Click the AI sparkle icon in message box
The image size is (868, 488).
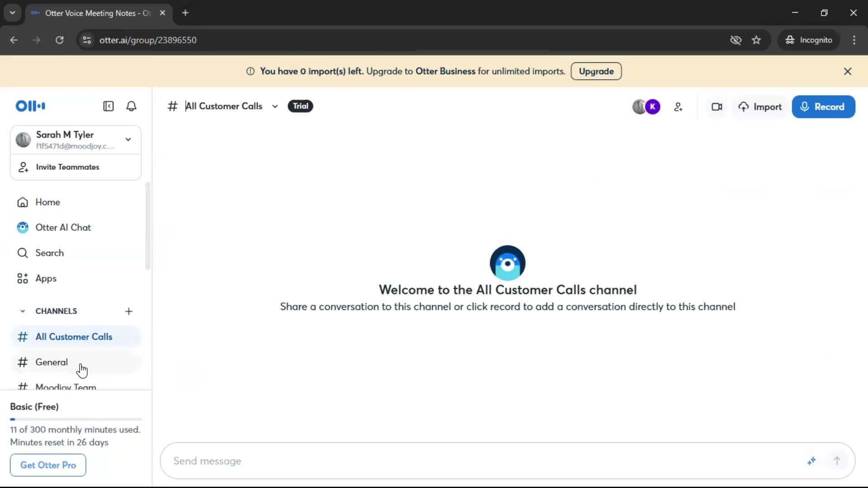click(x=811, y=461)
